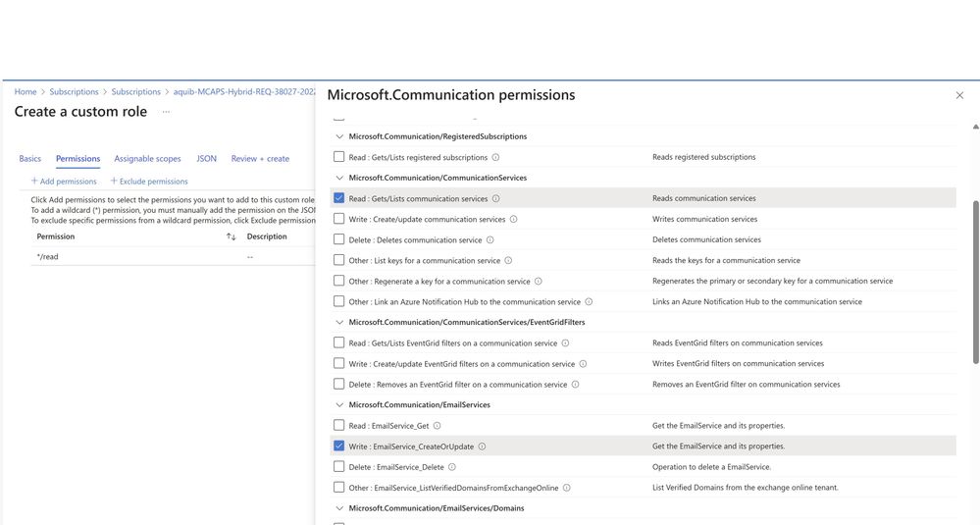This screenshot has width=980, height=525.
Task: Click info icon beside Regenerate a key permission
Action: tap(539, 282)
